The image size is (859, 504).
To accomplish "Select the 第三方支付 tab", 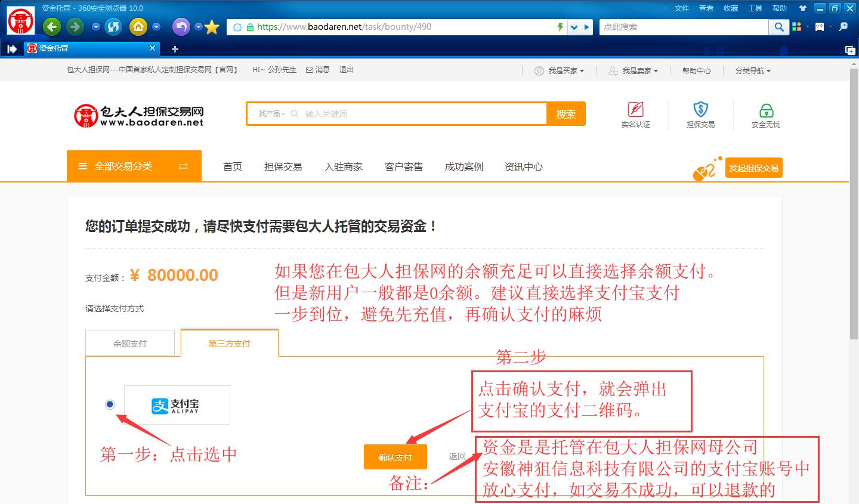I will pos(229,344).
